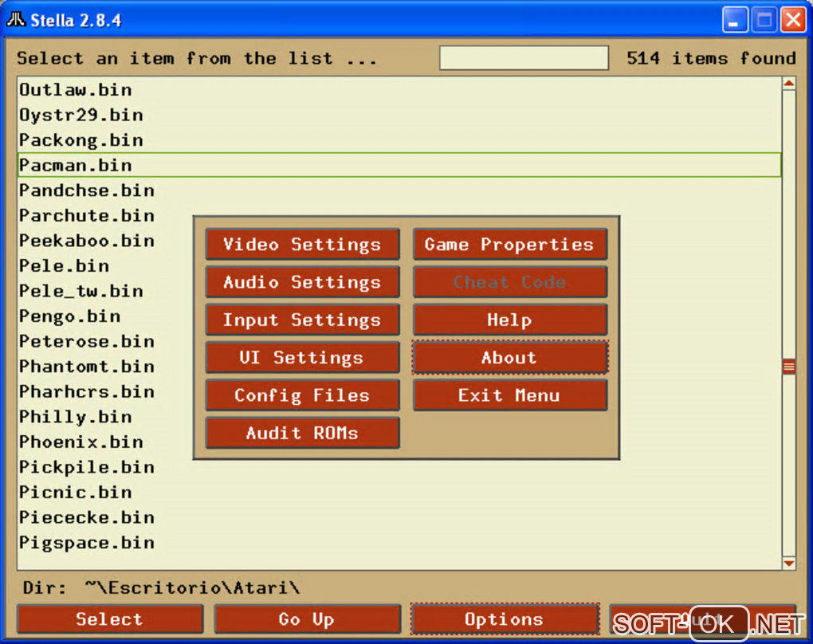
Task: Select Picnic.bin in the list
Action: (x=399, y=492)
